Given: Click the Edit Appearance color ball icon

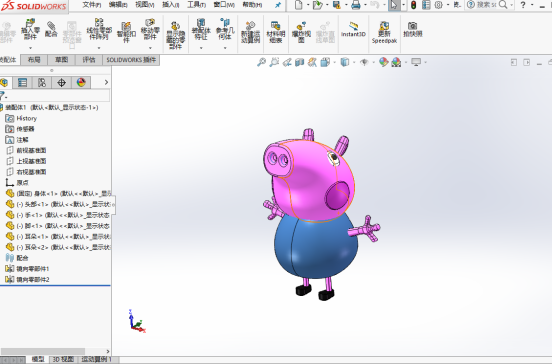Looking at the screenshot, I should click(383, 62).
